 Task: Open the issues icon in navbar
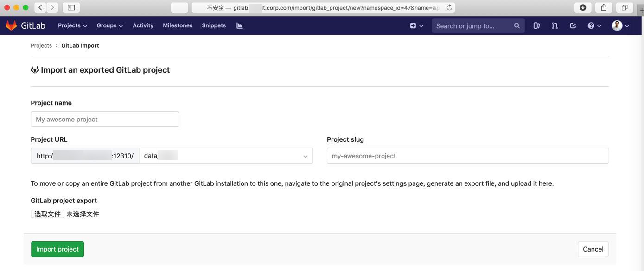536,25
